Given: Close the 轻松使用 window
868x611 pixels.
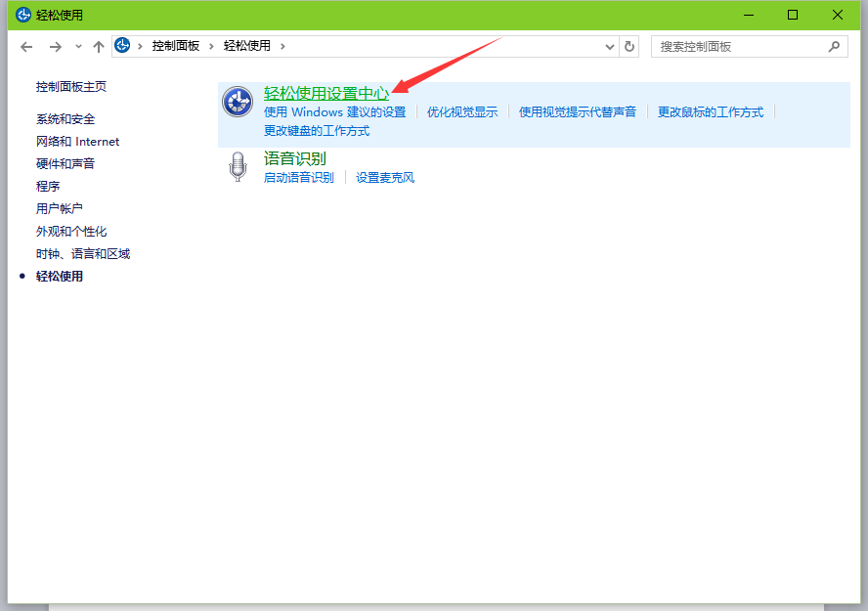Looking at the screenshot, I should pos(838,15).
